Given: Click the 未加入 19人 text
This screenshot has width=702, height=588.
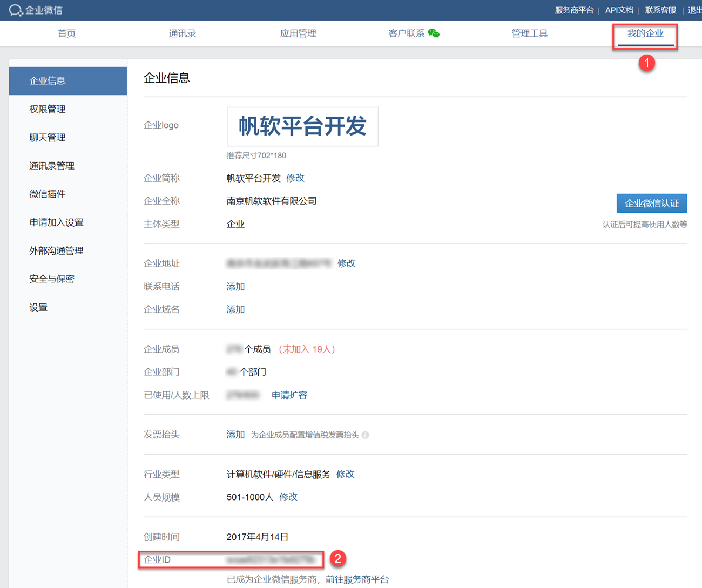Looking at the screenshot, I should click(307, 349).
